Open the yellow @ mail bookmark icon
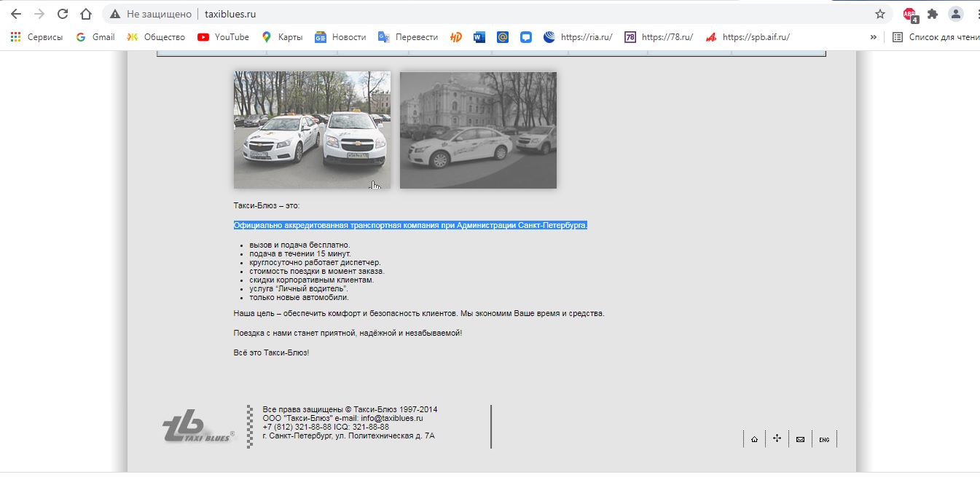 tap(503, 37)
